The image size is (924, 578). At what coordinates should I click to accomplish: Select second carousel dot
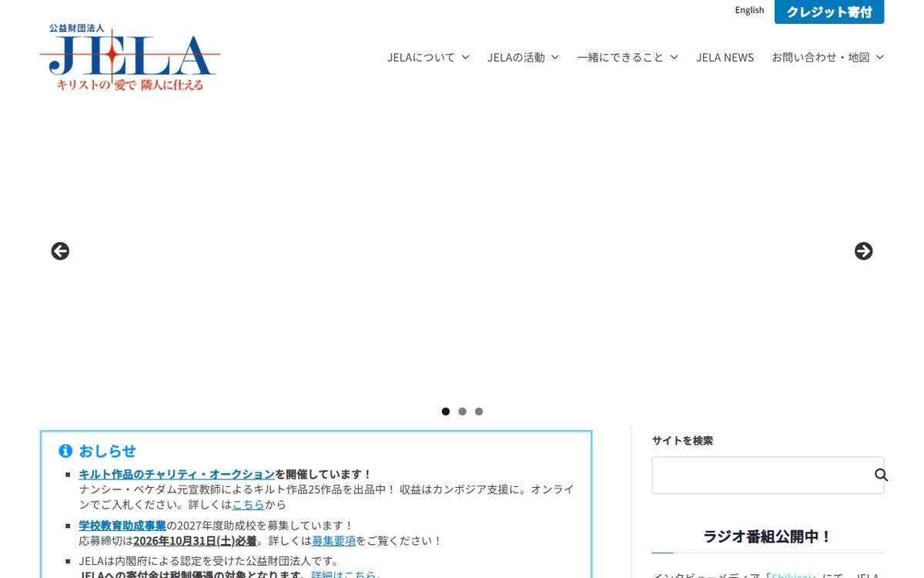(462, 412)
